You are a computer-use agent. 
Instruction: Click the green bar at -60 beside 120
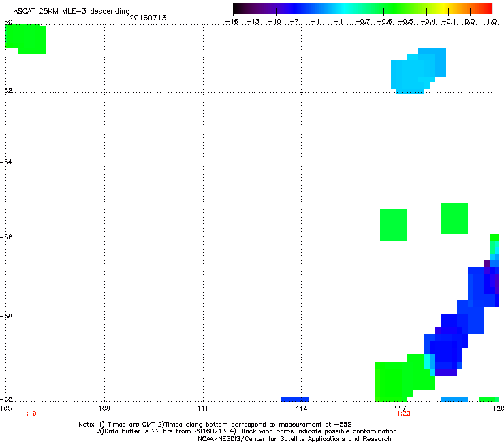click(x=489, y=399)
